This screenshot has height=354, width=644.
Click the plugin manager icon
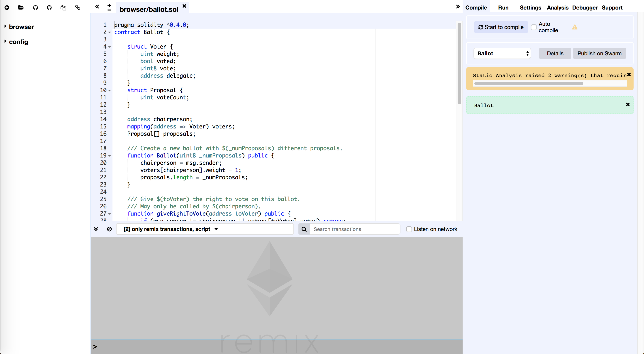tap(78, 7)
